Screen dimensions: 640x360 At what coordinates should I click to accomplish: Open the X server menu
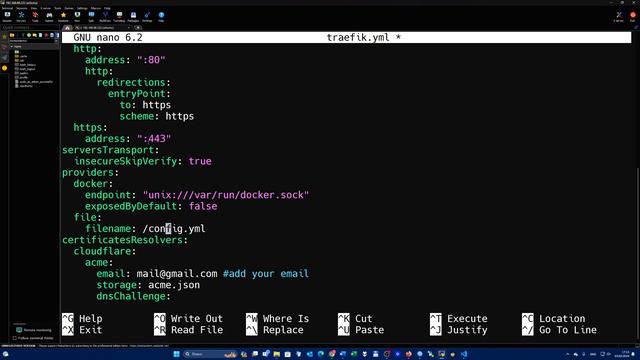(46, 8)
